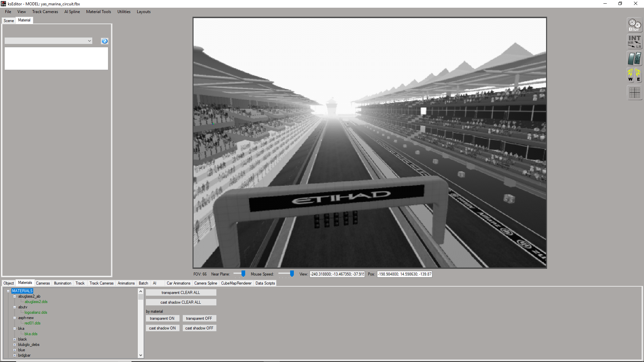Image resolution: width=644 pixels, height=362 pixels.
Task: Expand the black material node
Action: click(14, 339)
